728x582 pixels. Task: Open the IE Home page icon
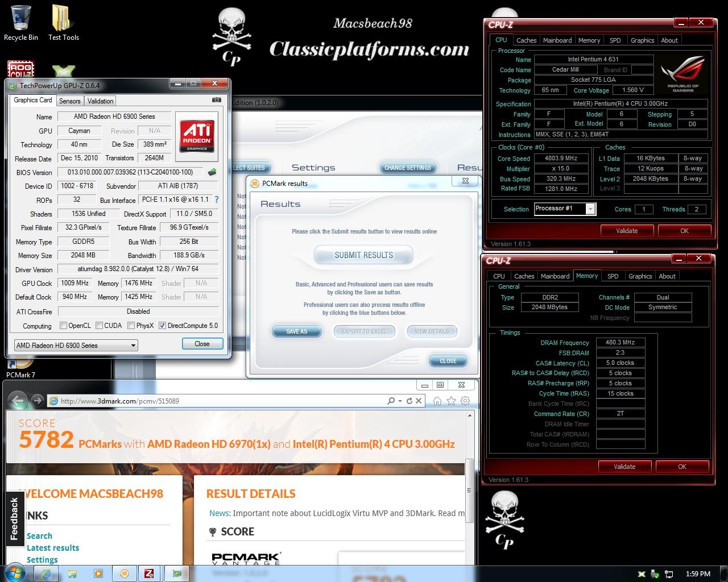tap(437, 401)
